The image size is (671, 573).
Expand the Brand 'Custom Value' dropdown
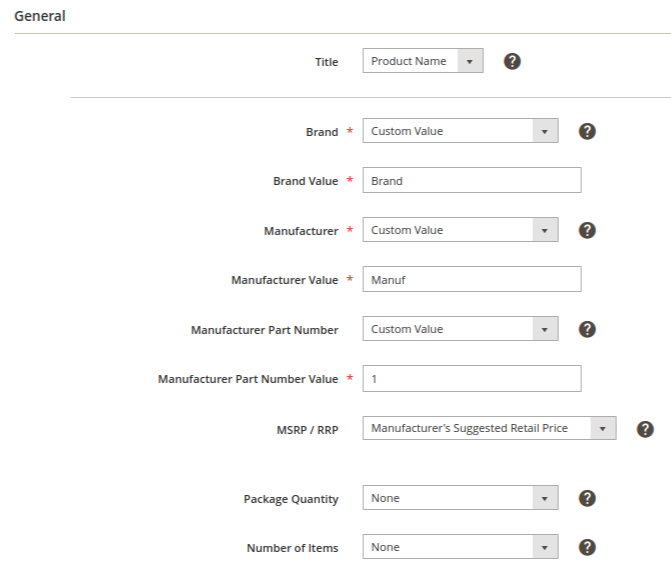(460, 131)
